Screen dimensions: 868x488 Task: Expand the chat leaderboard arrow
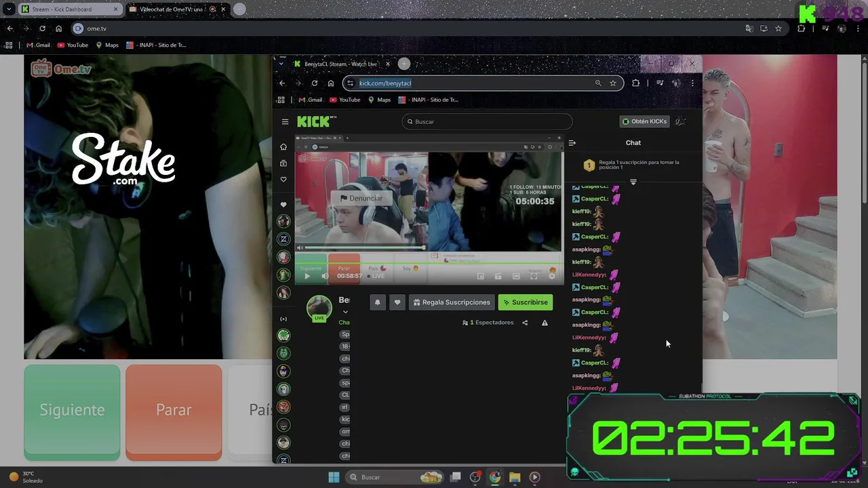633,182
